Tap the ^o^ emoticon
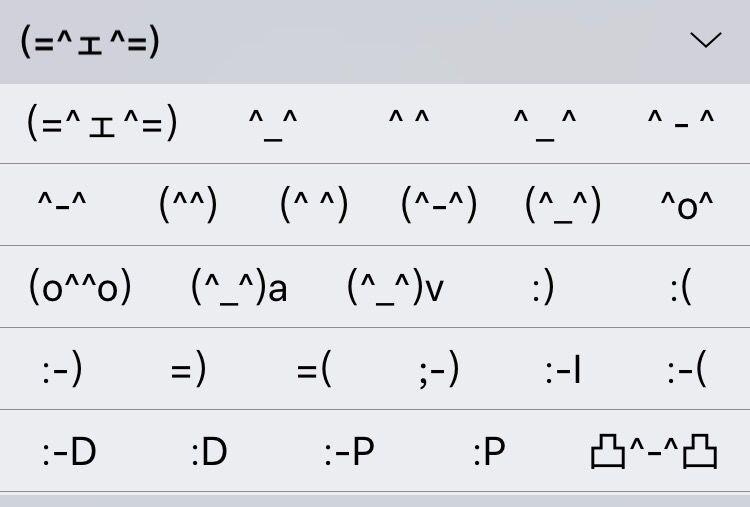The width and height of the screenshot is (750, 507). 687,206
